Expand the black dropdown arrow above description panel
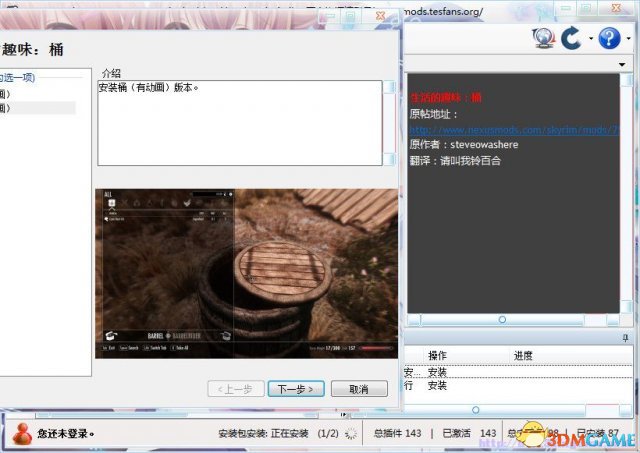Screen dimensions: 640x453 point(622,64)
